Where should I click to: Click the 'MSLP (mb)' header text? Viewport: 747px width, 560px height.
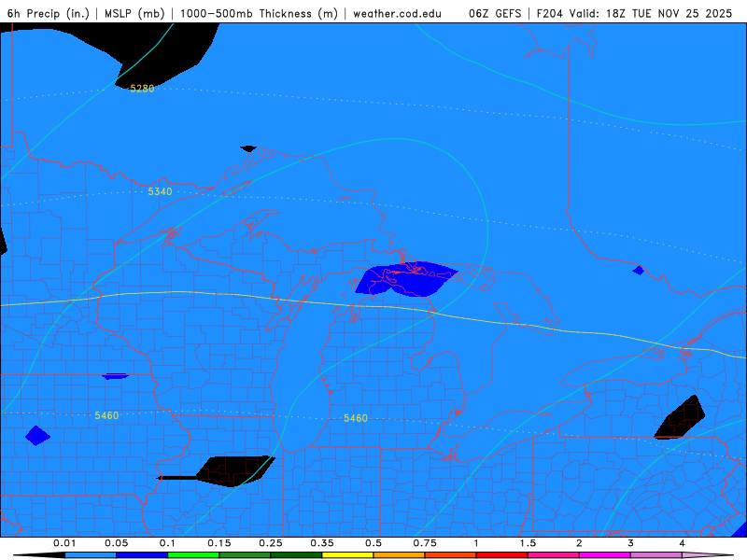(134, 13)
